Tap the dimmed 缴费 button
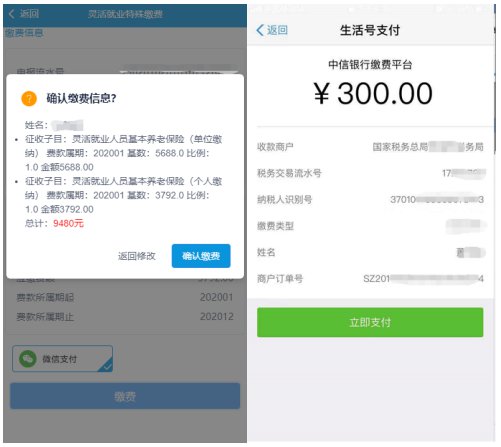The width and height of the screenshot is (501, 447). (125, 396)
